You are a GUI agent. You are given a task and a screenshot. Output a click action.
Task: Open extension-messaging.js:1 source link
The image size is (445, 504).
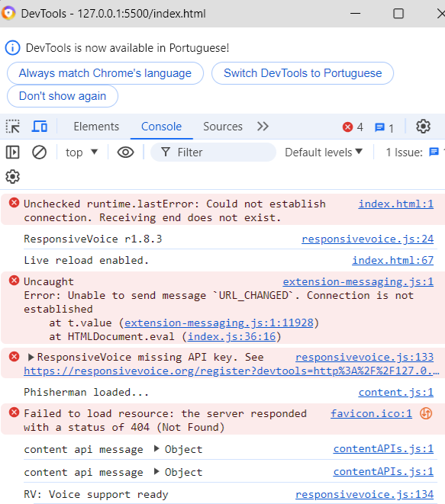click(x=358, y=281)
